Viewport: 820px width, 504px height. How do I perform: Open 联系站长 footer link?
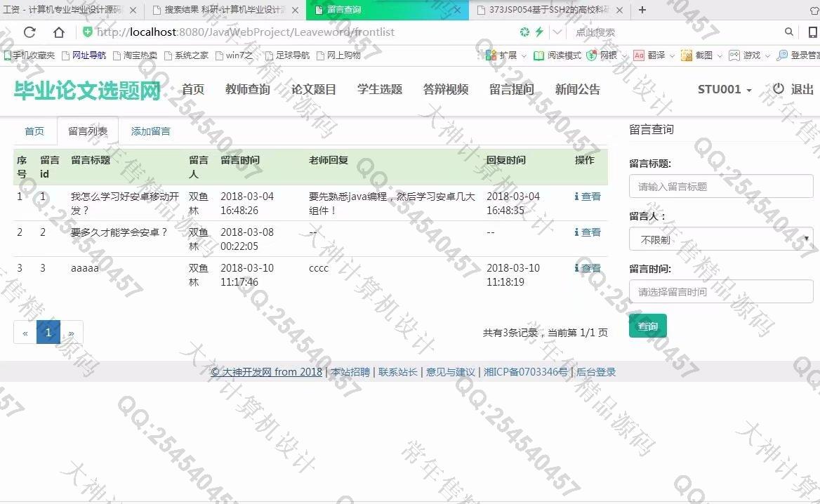398,372
